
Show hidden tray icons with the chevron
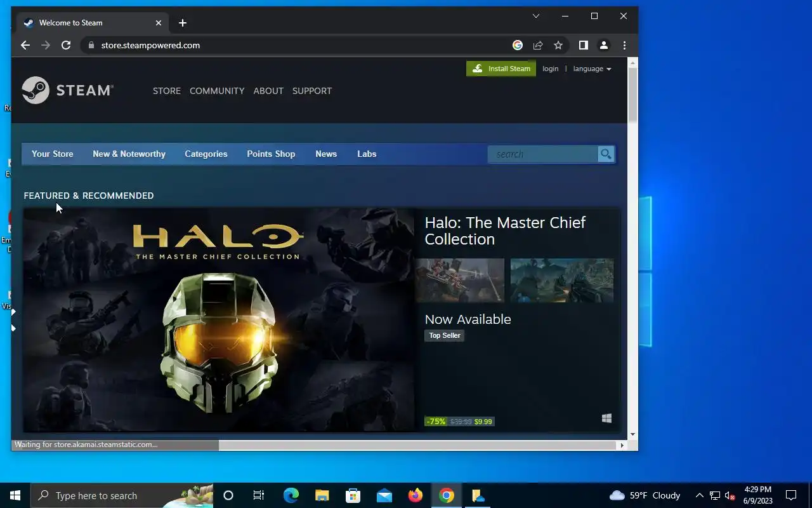(x=699, y=495)
